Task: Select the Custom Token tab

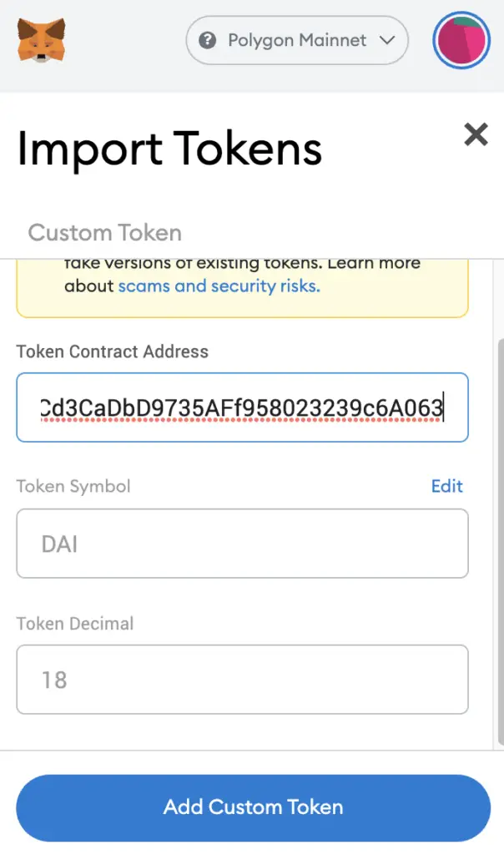Action: pos(104,233)
